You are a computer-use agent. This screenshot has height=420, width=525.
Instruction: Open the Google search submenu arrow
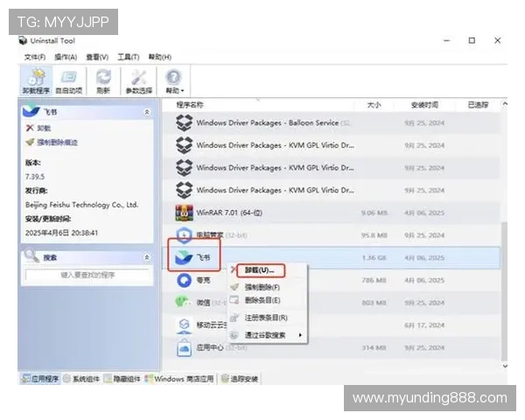point(300,335)
